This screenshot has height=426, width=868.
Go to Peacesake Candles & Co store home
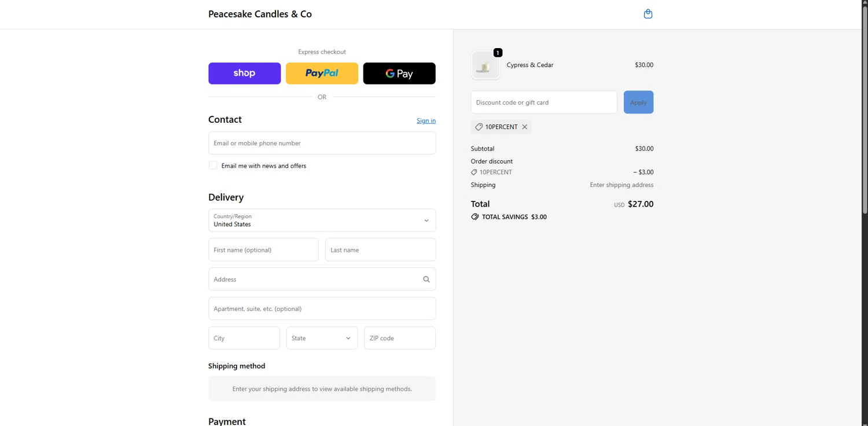[260, 14]
